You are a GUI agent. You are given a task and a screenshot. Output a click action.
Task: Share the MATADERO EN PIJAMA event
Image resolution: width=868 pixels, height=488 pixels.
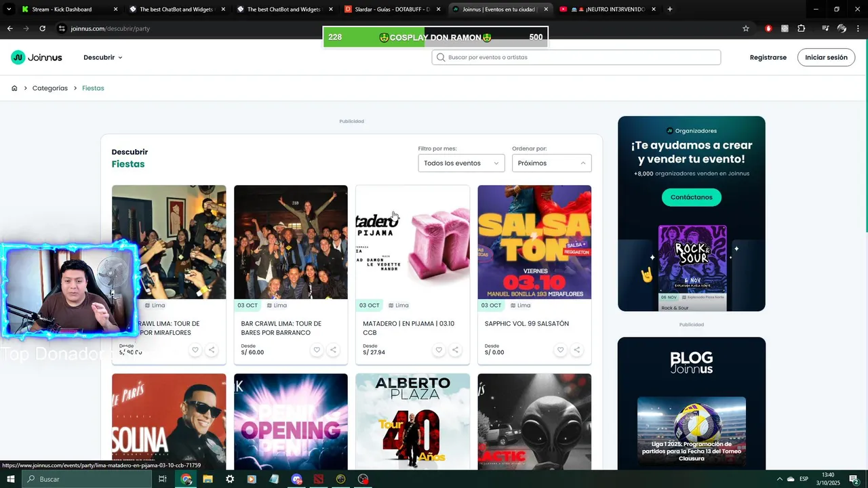tap(455, 350)
